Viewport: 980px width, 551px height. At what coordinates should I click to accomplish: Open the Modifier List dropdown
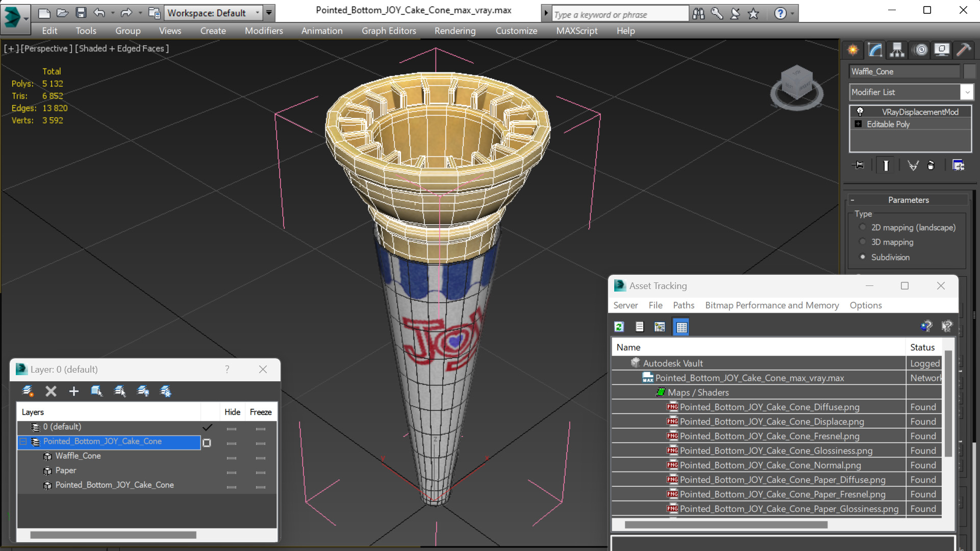[x=967, y=92]
